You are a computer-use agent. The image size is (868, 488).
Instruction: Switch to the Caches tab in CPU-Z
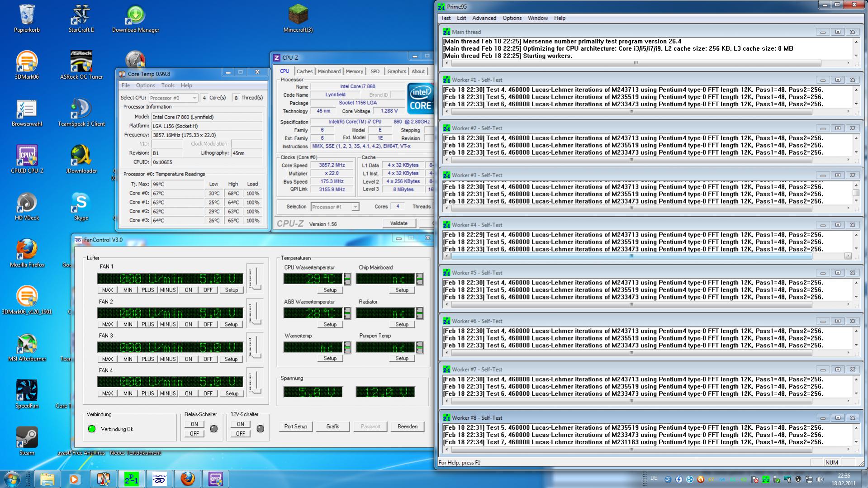tap(304, 71)
